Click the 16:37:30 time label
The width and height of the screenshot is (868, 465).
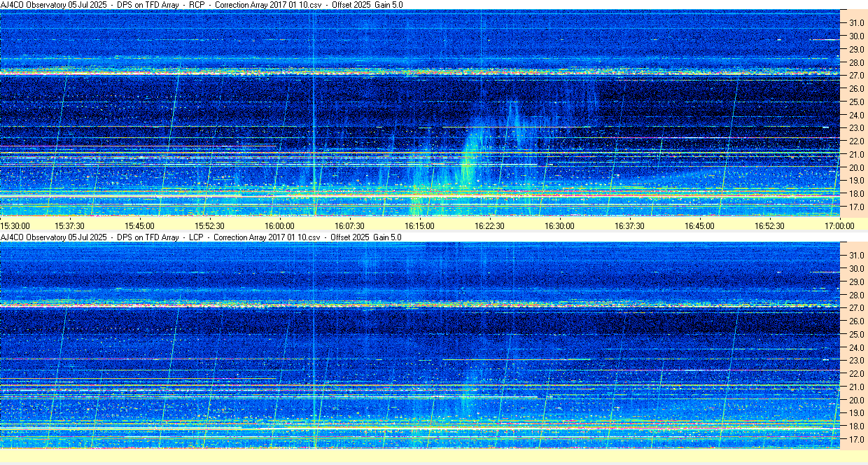630,225
